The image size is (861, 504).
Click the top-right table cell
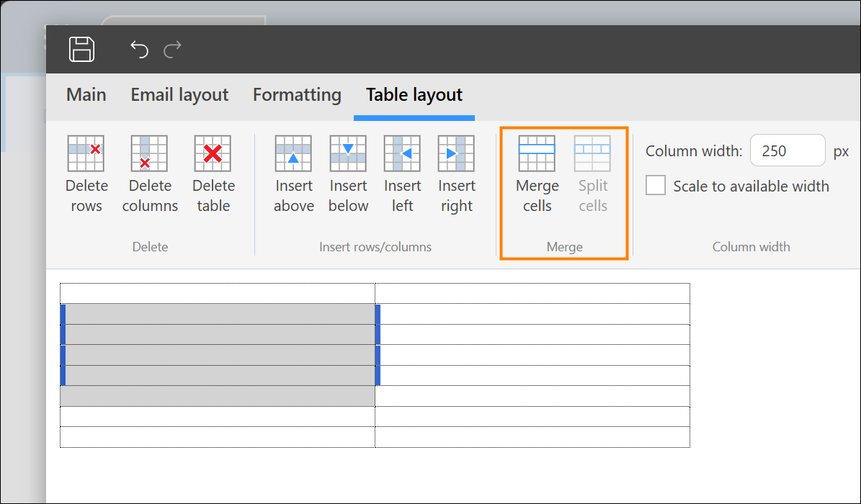point(532,294)
